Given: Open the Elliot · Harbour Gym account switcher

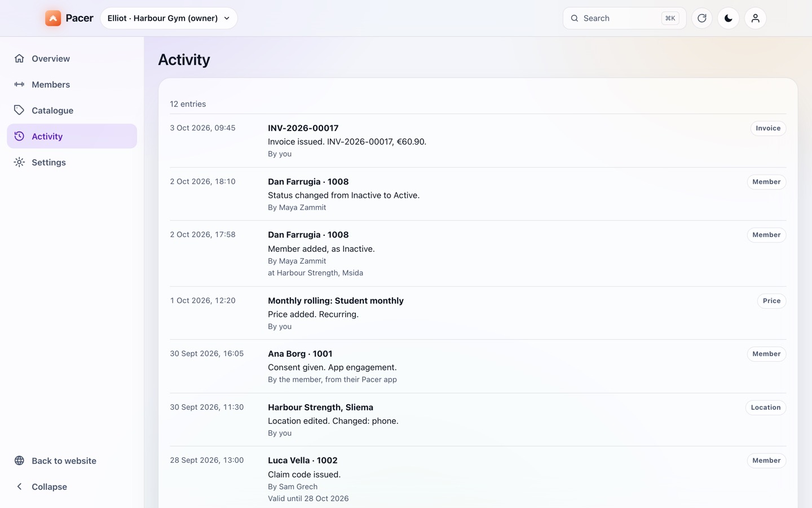Looking at the screenshot, I should [169, 18].
